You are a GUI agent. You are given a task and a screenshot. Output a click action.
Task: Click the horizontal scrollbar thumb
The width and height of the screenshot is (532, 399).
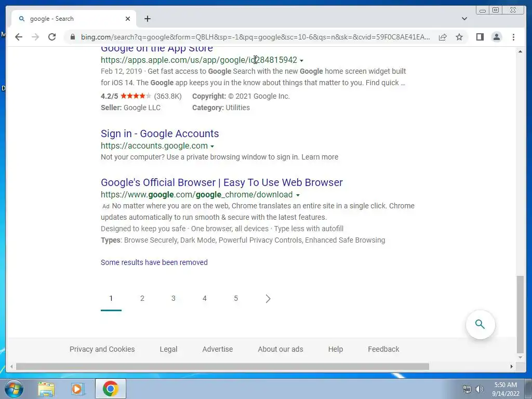(222, 366)
